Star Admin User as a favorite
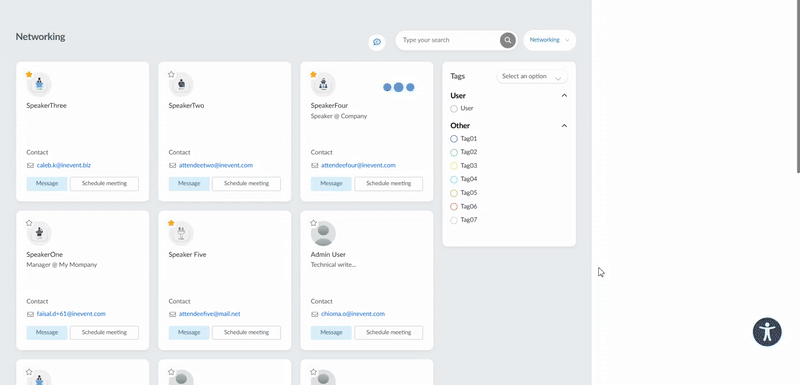Screen dimensions: 800x385 click(x=313, y=223)
